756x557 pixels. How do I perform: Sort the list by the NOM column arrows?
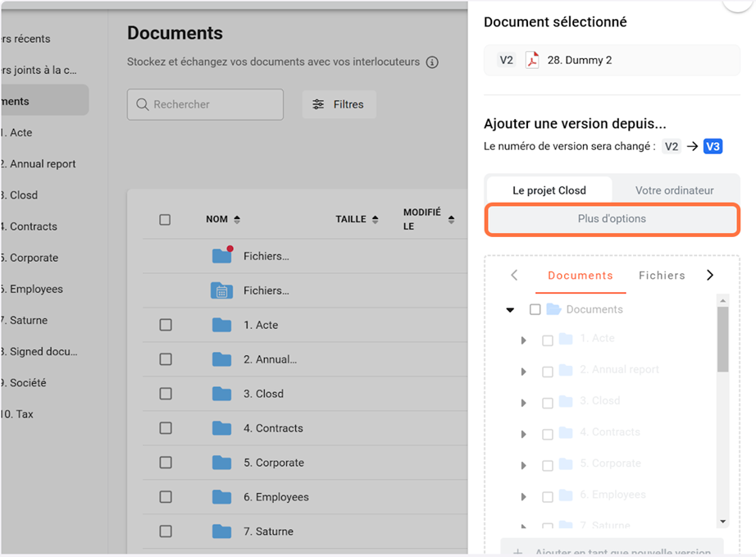pyautogui.click(x=237, y=220)
